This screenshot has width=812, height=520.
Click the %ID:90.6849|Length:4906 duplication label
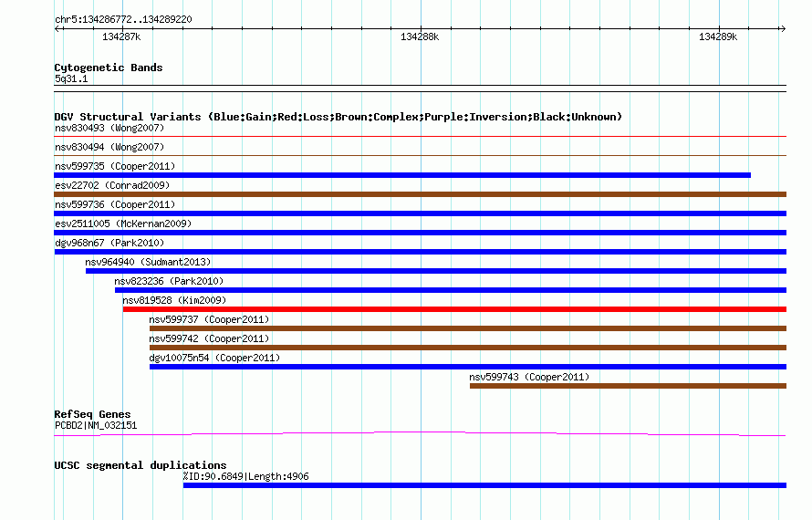246,476
